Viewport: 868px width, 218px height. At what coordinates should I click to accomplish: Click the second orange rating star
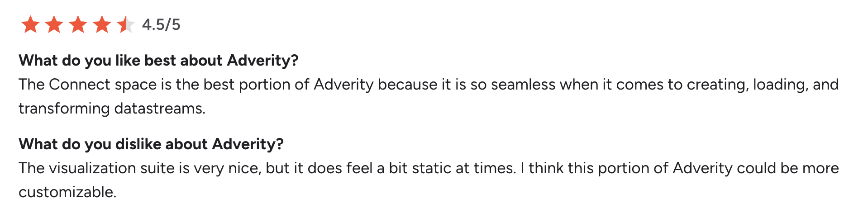tap(54, 24)
